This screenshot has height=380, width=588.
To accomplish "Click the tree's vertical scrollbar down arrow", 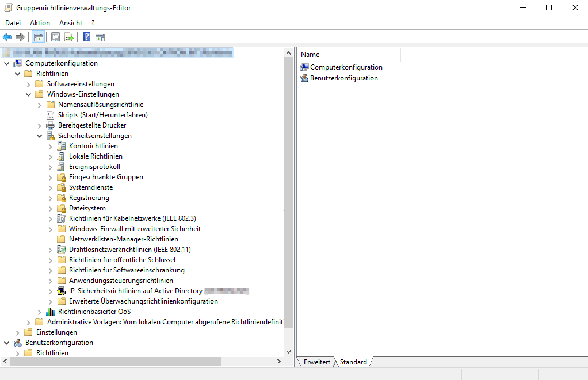I will pyautogui.click(x=289, y=351).
